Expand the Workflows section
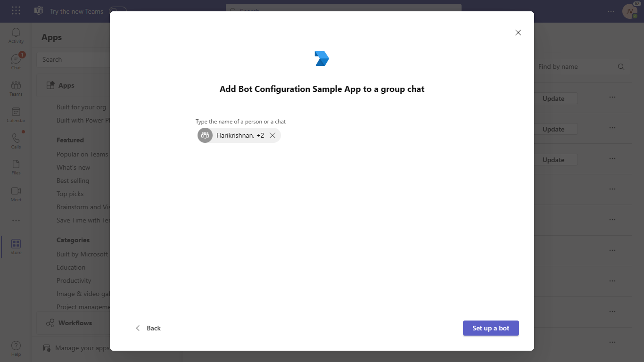644x362 pixels. click(x=73, y=323)
